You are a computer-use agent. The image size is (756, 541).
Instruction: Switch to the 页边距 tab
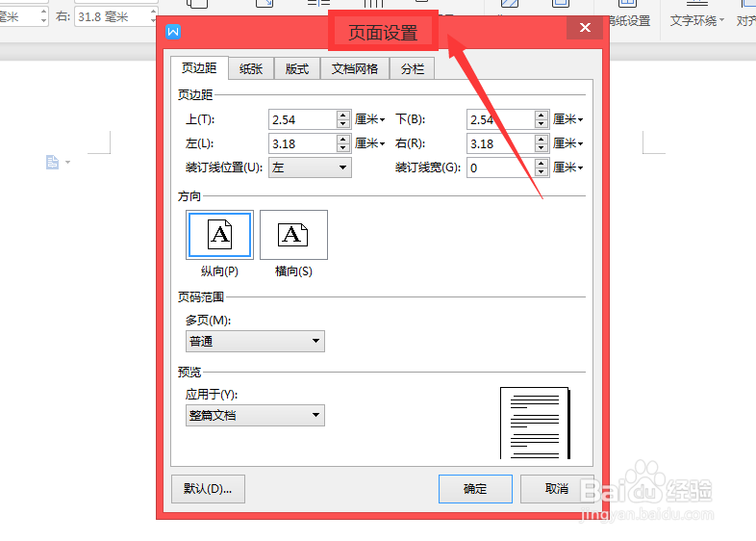pos(199,68)
